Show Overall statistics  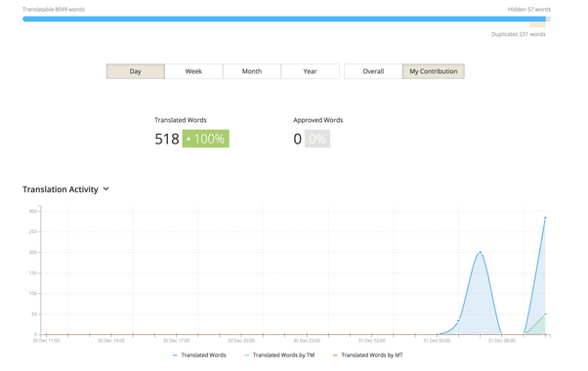pyautogui.click(x=373, y=71)
